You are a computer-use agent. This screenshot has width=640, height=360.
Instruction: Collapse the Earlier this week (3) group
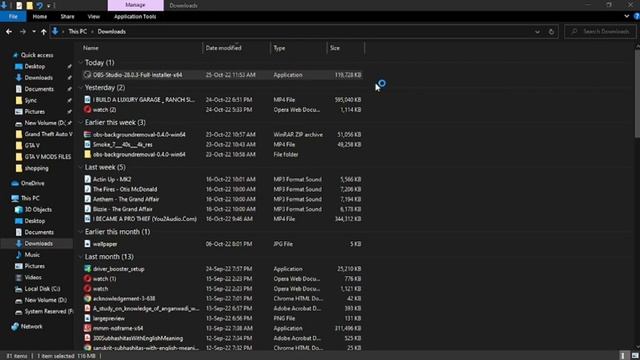[81, 122]
